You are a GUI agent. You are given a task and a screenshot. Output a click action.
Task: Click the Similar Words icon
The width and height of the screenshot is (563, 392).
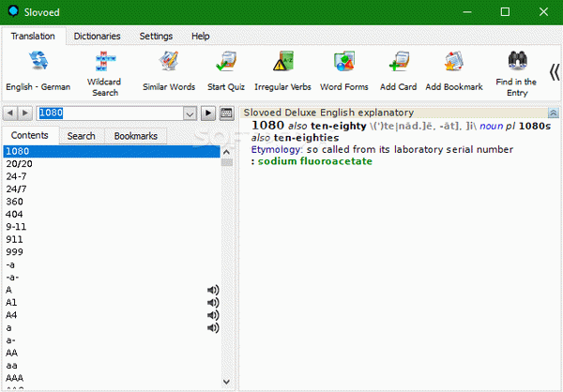[x=169, y=64]
